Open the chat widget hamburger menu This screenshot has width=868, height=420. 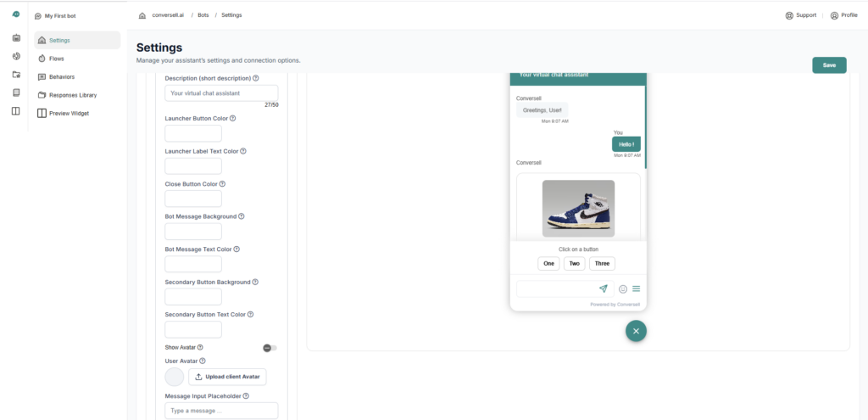637,288
